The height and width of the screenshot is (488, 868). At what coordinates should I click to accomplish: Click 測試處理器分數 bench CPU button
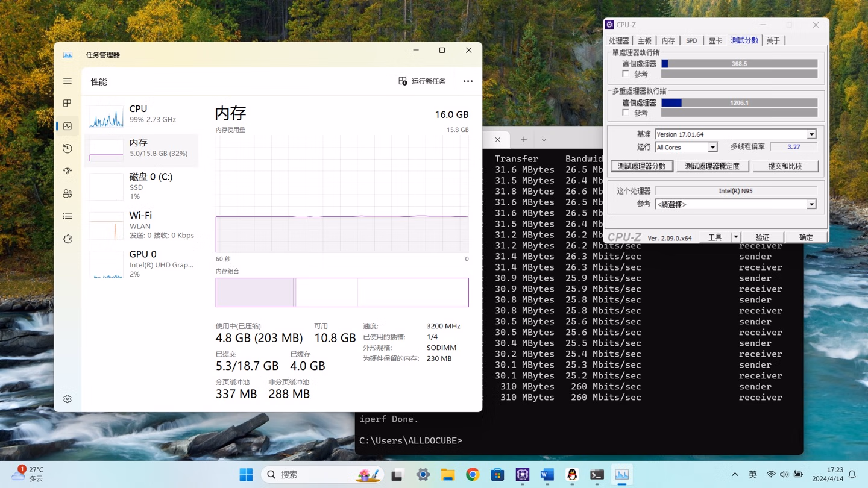tap(642, 166)
